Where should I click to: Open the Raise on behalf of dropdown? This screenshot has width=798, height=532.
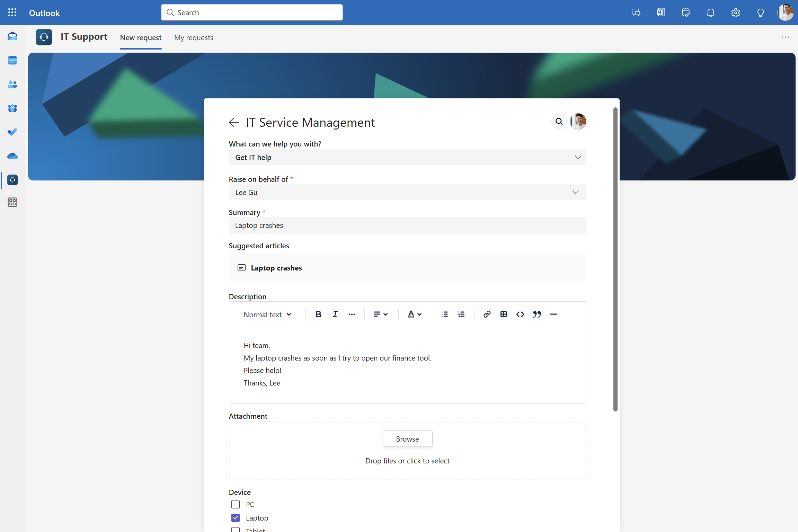point(407,192)
